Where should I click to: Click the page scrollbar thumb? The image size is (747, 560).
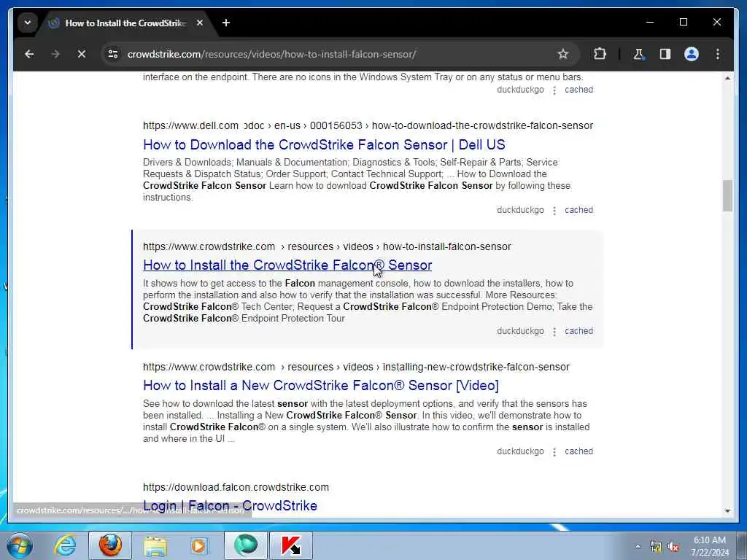[x=727, y=195]
